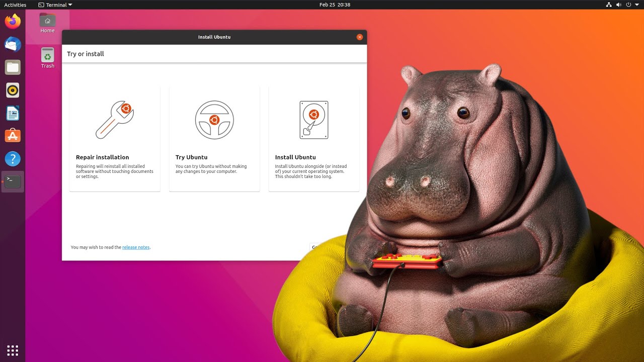Open Activities overview
This screenshot has height=362, width=644.
point(15,5)
